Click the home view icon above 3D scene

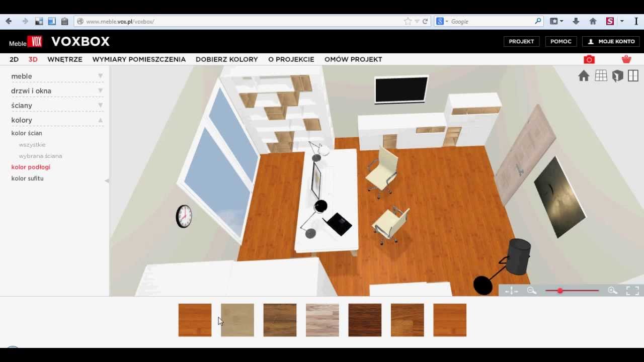(x=584, y=75)
